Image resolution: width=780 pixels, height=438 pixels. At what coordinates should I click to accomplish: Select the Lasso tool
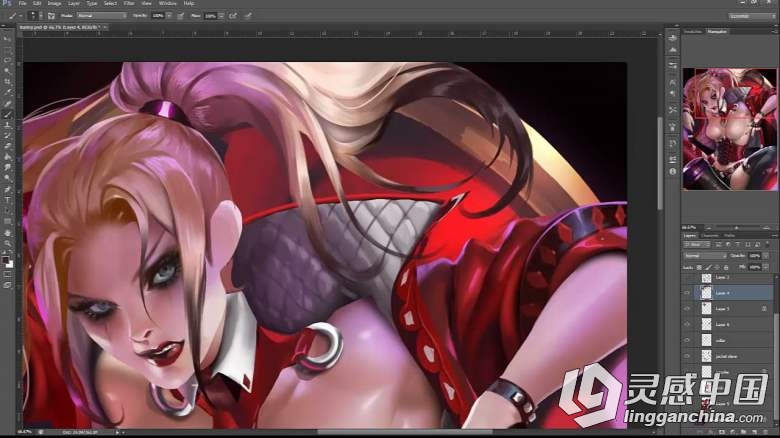click(7, 60)
